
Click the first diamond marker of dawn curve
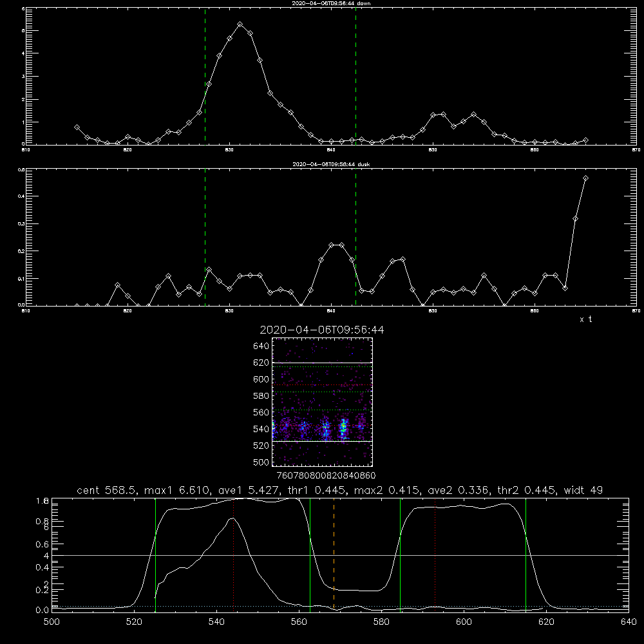pyautogui.click(x=77, y=128)
